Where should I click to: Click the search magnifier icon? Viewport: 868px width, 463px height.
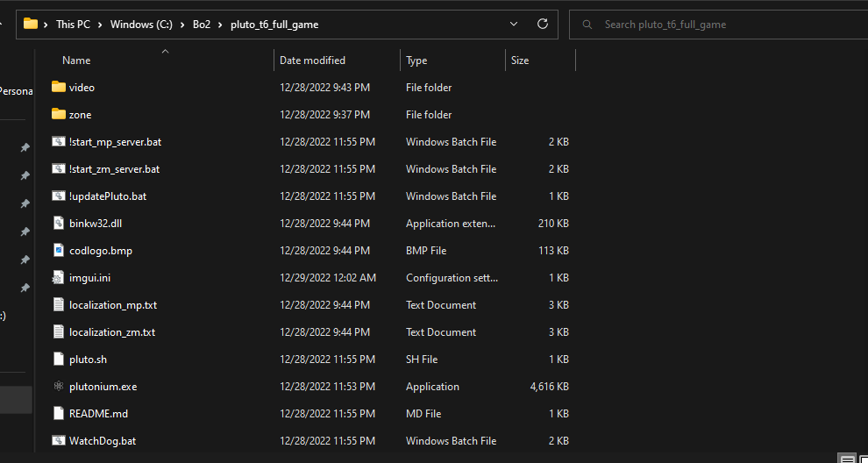(587, 25)
